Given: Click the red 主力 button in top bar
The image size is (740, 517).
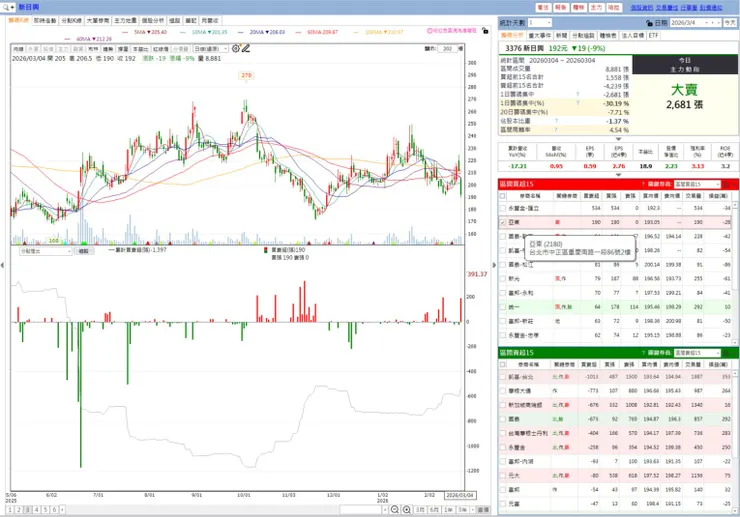Looking at the screenshot, I should [x=596, y=8].
